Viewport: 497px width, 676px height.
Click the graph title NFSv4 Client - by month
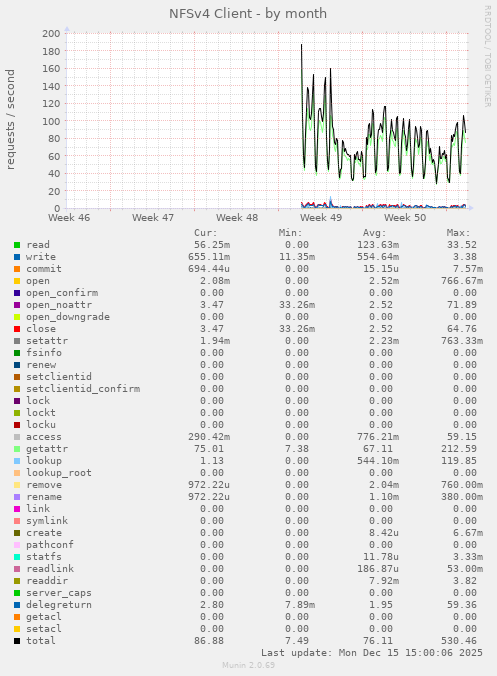(248, 14)
